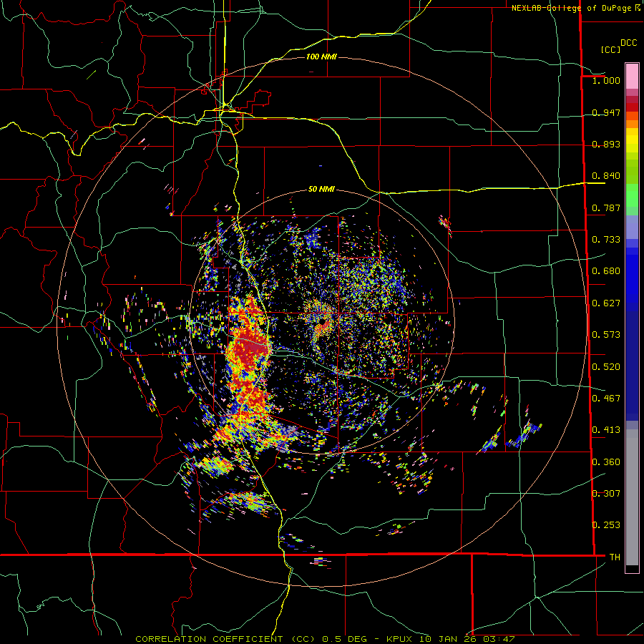
Task: Click the 0.893 legend value
Action: click(x=606, y=144)
